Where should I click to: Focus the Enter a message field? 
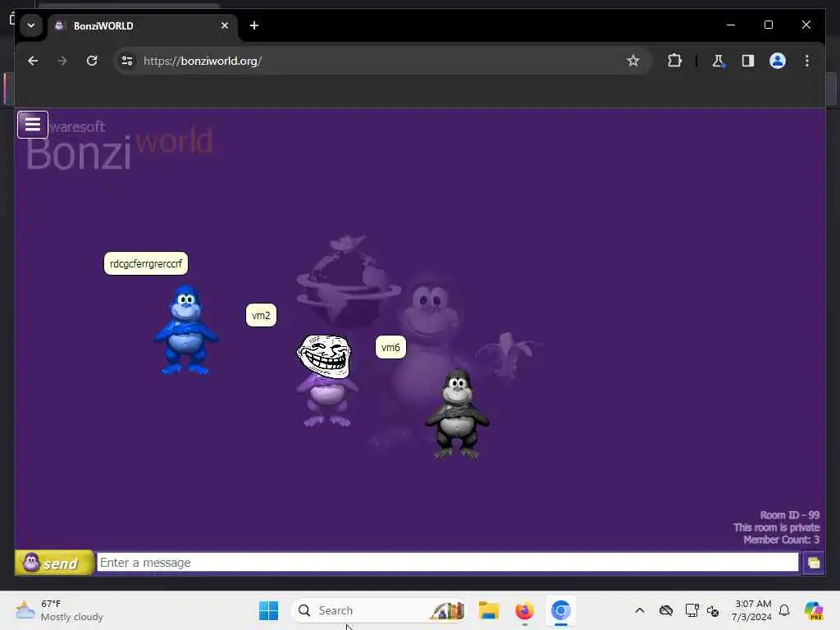pos(447,563)
